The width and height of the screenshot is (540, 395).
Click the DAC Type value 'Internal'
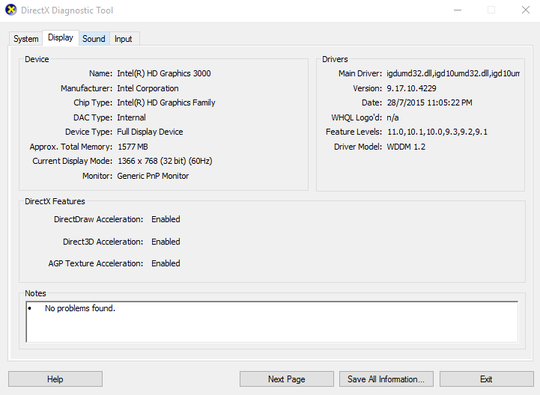(131, 117)
